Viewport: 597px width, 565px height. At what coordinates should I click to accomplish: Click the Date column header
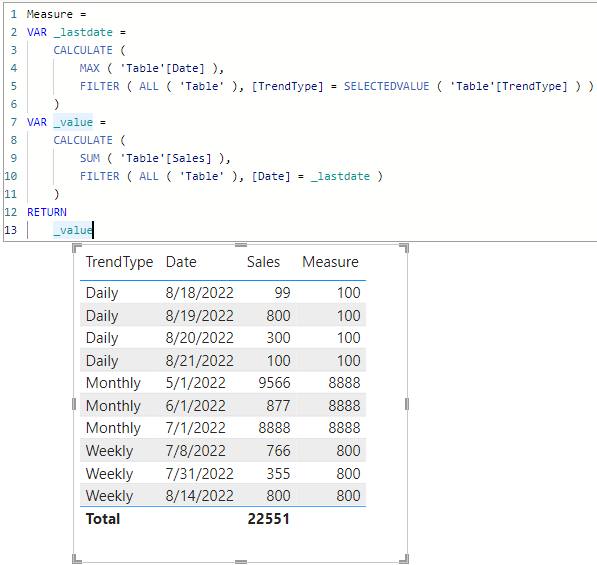tap(181, 262)
